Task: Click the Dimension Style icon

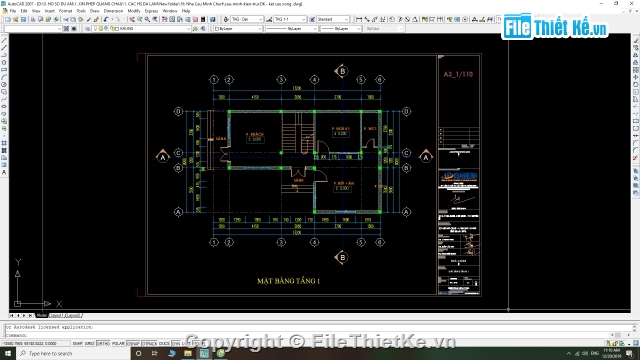Action: [269, 19]
